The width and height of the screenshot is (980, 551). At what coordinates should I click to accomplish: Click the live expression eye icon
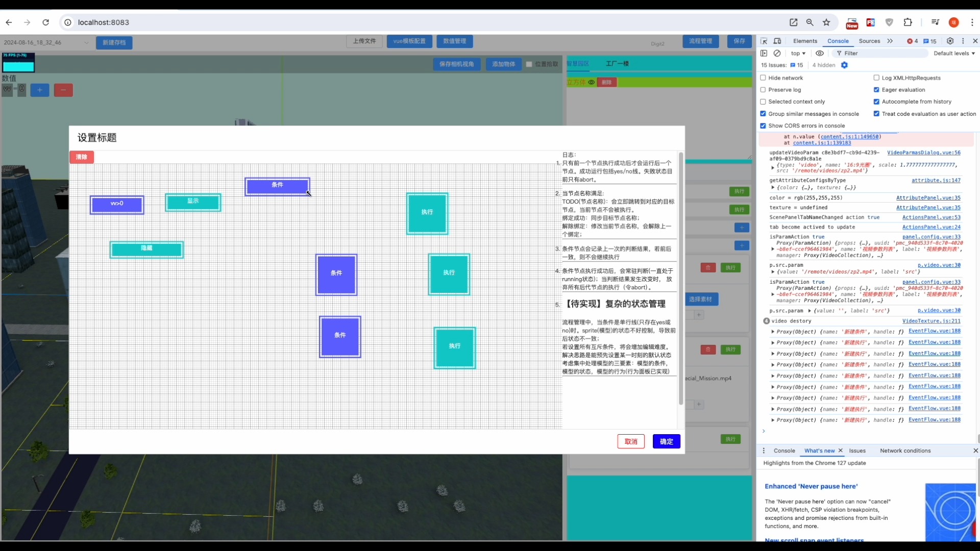820,53
